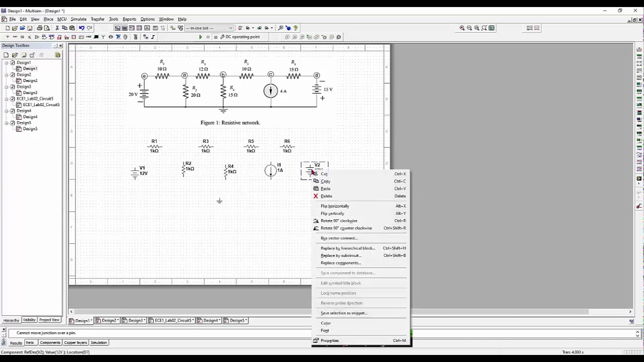The height and width of the screenshot is (362, 644).
Task: Toggle full screen view icon
Action: click(x=492, y=28)
